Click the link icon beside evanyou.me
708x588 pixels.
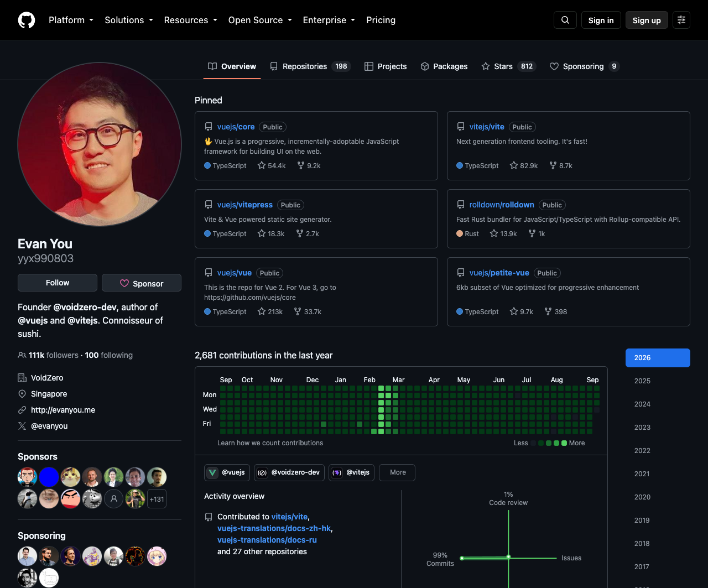[x=22, y=410]
